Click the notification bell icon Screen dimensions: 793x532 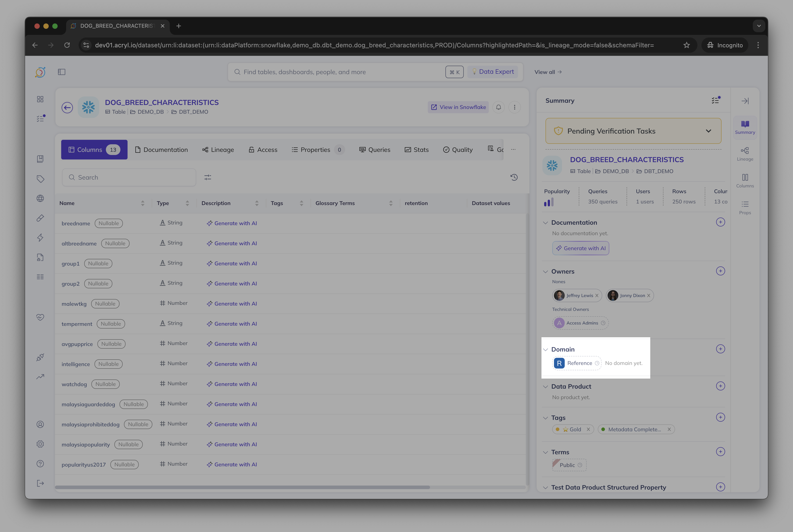(498, 107)
